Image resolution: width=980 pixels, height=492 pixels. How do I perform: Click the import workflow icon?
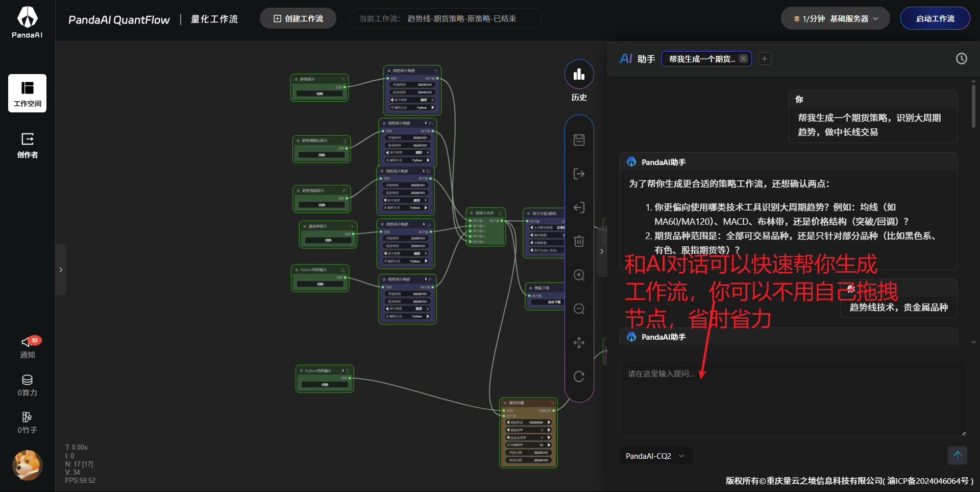click(x=579, y=207)
